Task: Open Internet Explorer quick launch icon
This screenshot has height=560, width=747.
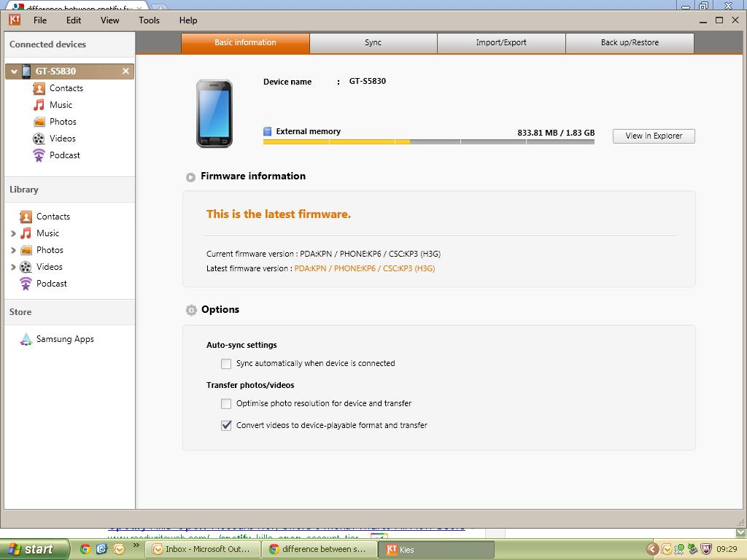Action: 102,549
